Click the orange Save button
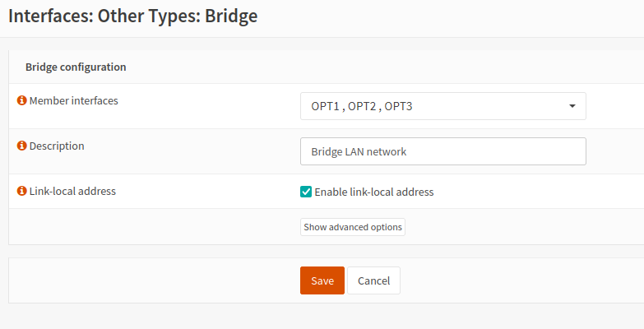This screenshot has width=644, height=329. [322, 280]
